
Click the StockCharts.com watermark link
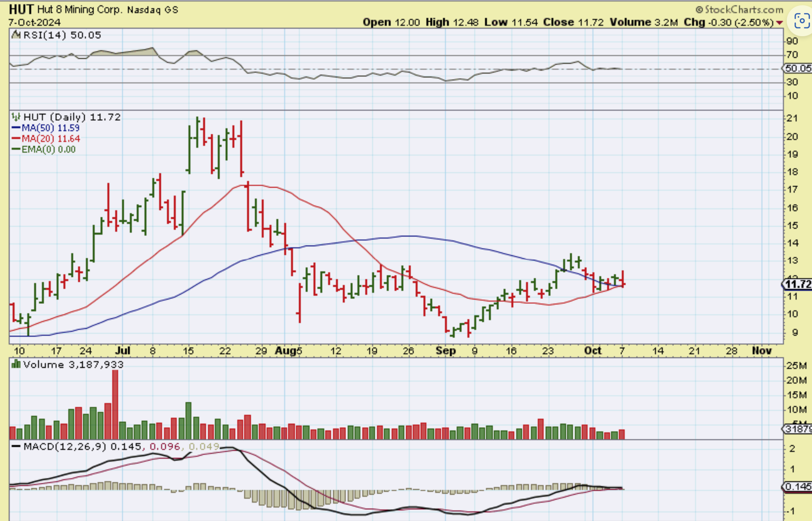[739, 9]
